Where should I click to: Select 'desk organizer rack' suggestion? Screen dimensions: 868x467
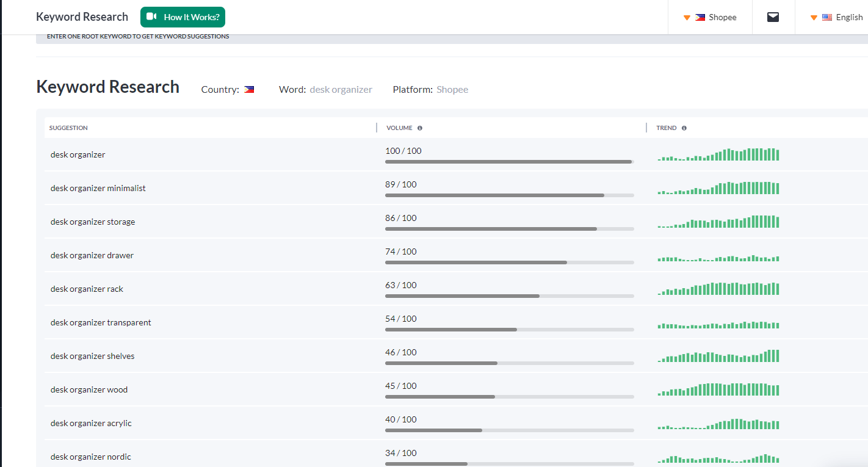(87, 289)
